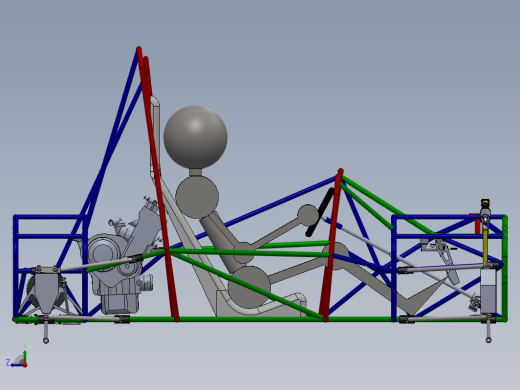The image size is (520, 390).
Task: Select the front lower rod end below frame
Action: [489, 331]
